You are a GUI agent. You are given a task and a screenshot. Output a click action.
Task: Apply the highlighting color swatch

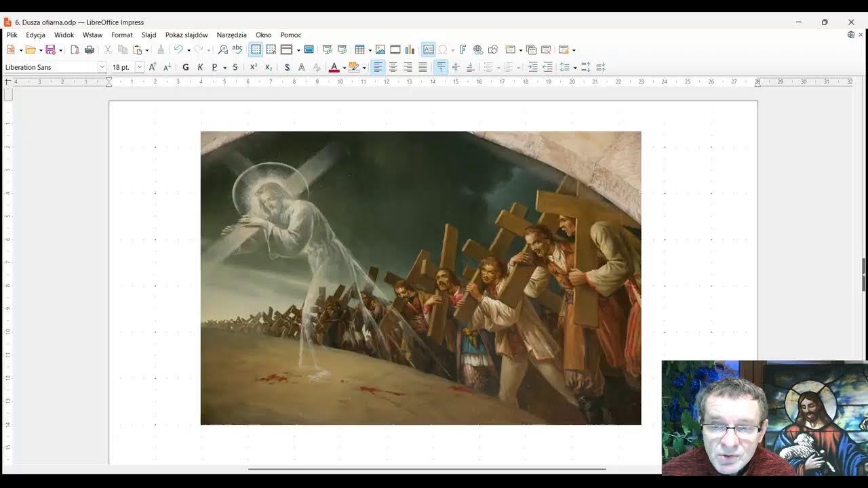(353, 67)
